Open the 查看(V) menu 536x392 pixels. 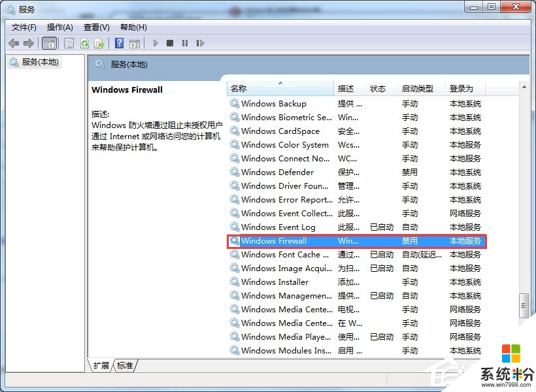tap(96, 27)
